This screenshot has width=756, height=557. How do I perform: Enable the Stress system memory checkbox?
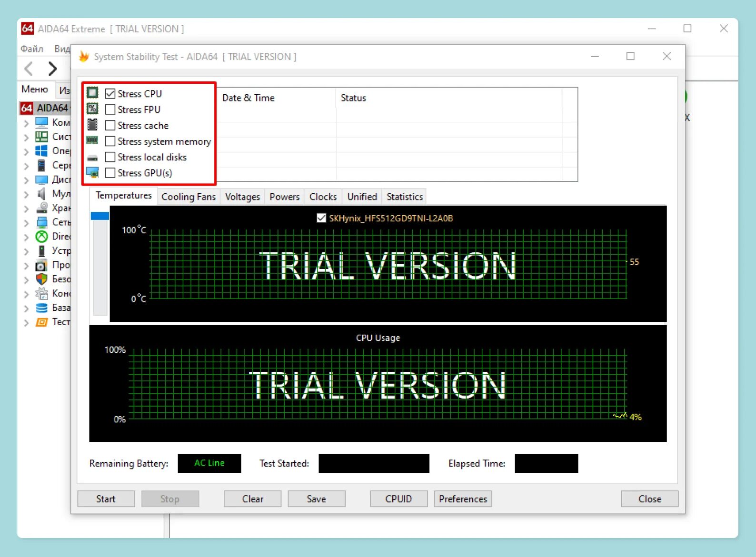(x=110, y=141)
